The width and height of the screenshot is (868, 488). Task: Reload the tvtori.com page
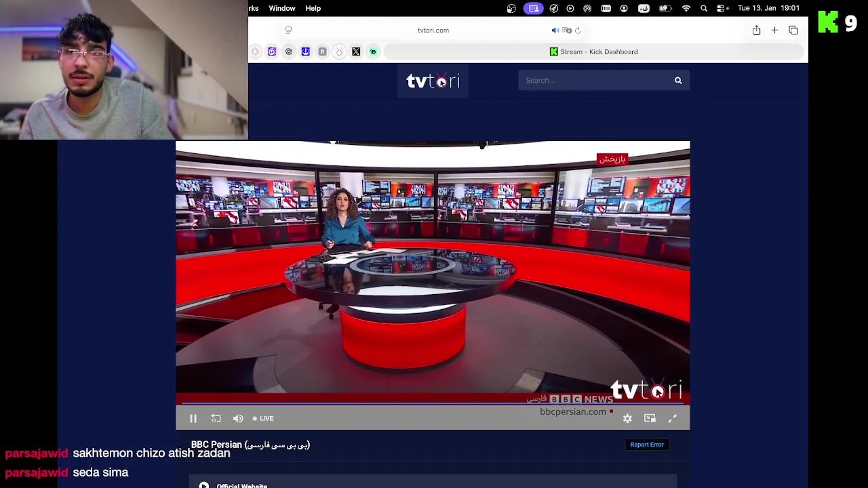(578, 30)
